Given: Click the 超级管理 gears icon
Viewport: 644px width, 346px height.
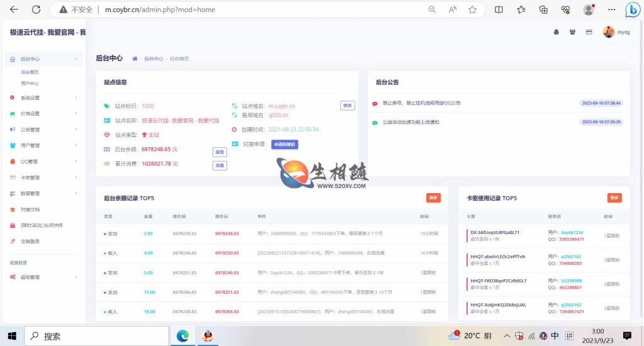Looking at the screenshot, I should [13, 277].
